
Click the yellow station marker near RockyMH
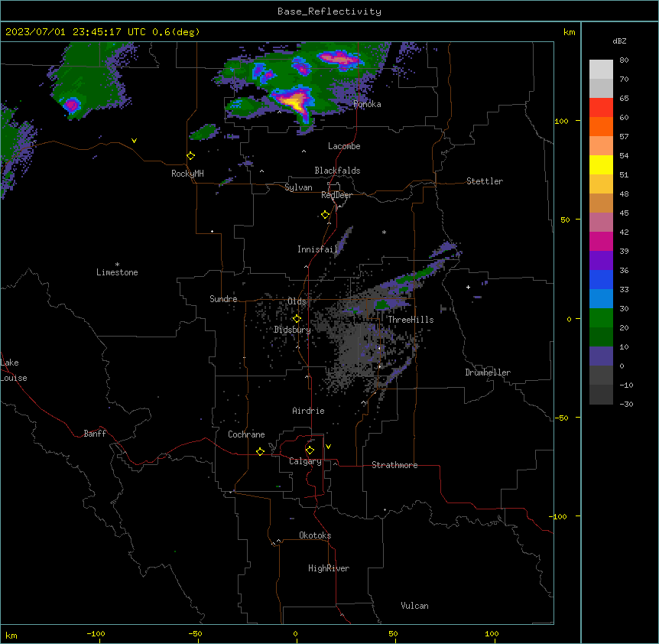190,155
